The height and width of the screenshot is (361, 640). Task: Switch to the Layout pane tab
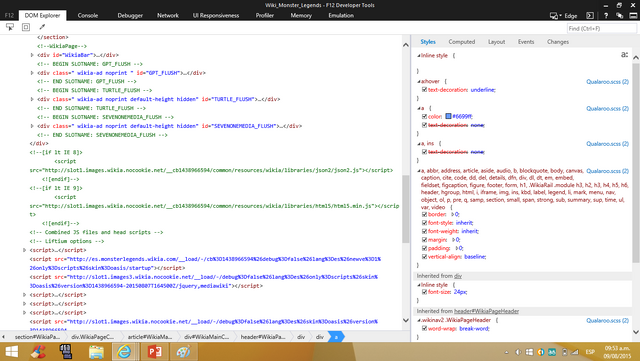496,42
